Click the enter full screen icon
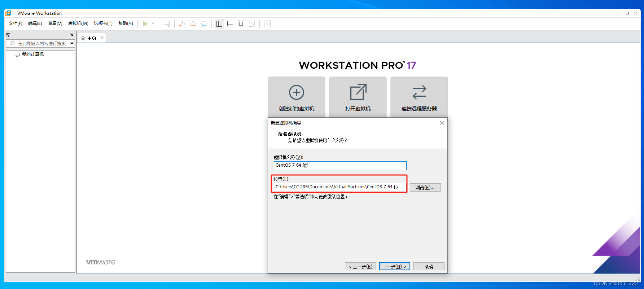 (x=241, y=24)
